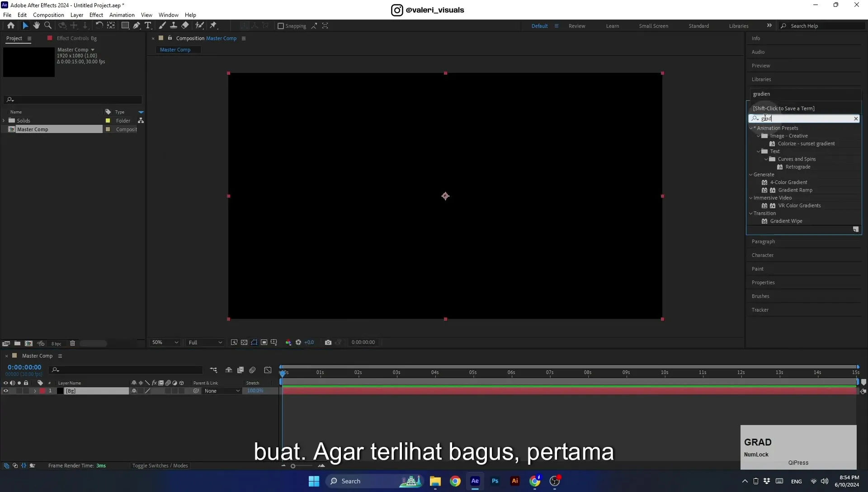
Task: Click the Home icon in toolbar
Action: click(11, 26)
